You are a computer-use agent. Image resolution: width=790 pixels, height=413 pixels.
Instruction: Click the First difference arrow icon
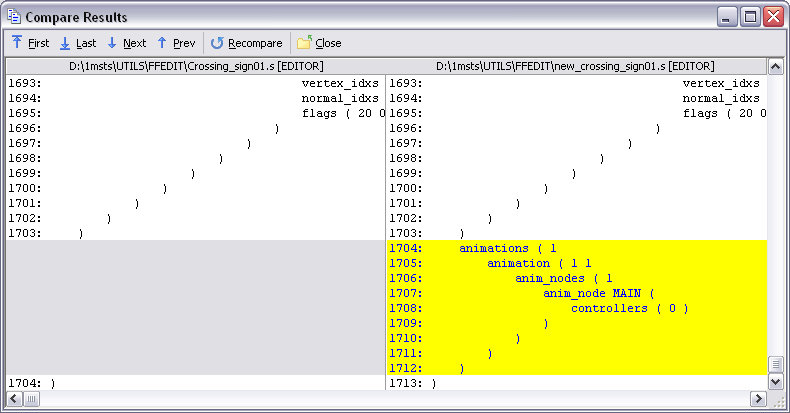pos(17,42)
